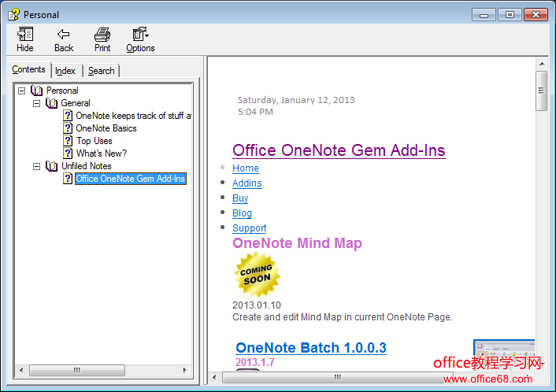Follow the Home link
Image resolution: width=556 pixels, height=392 pixels.
point(246,168)
